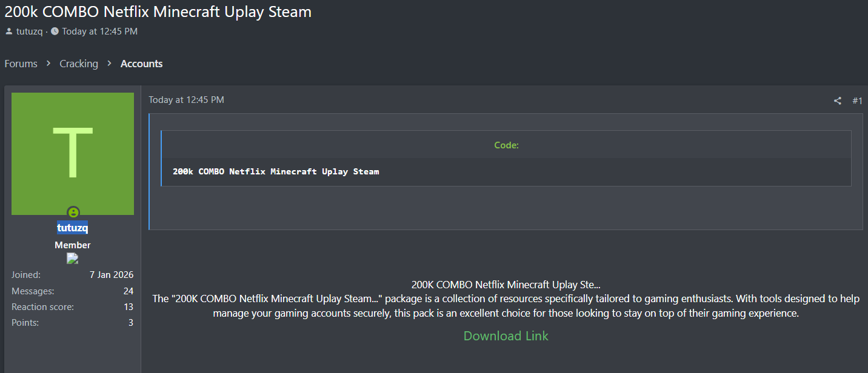Screen dimensions: 868x373
Task: Click the green Download Link
Action: click(506, 336)
